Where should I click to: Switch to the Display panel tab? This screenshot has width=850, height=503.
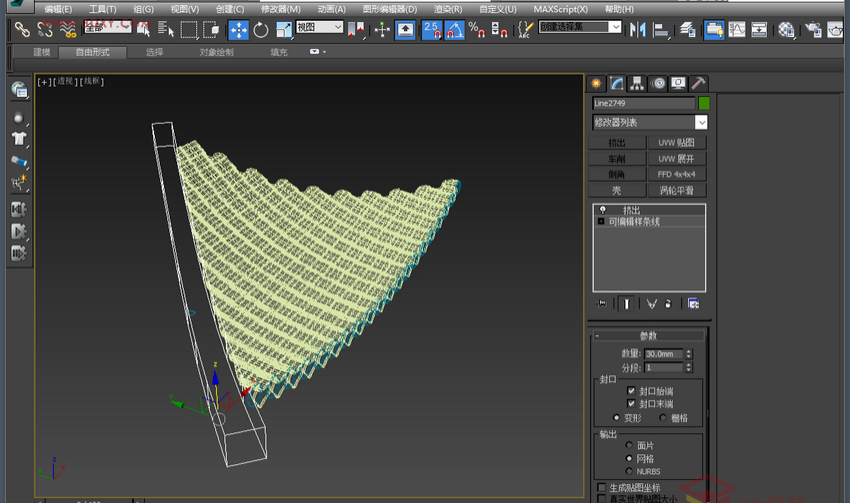(678, 83)
